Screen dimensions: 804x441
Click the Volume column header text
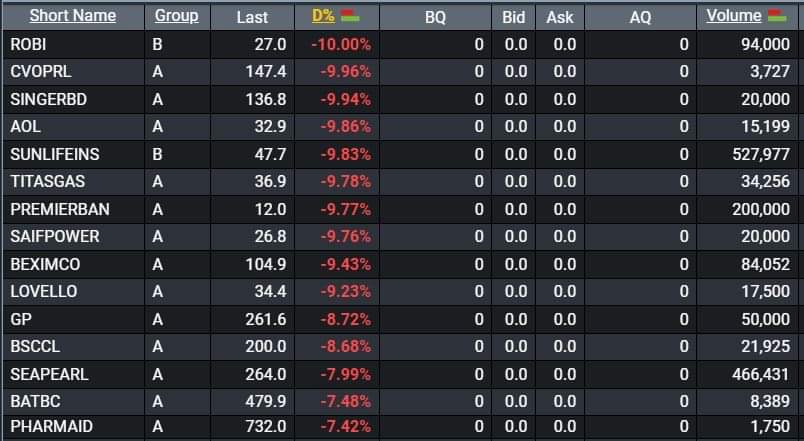734,16
